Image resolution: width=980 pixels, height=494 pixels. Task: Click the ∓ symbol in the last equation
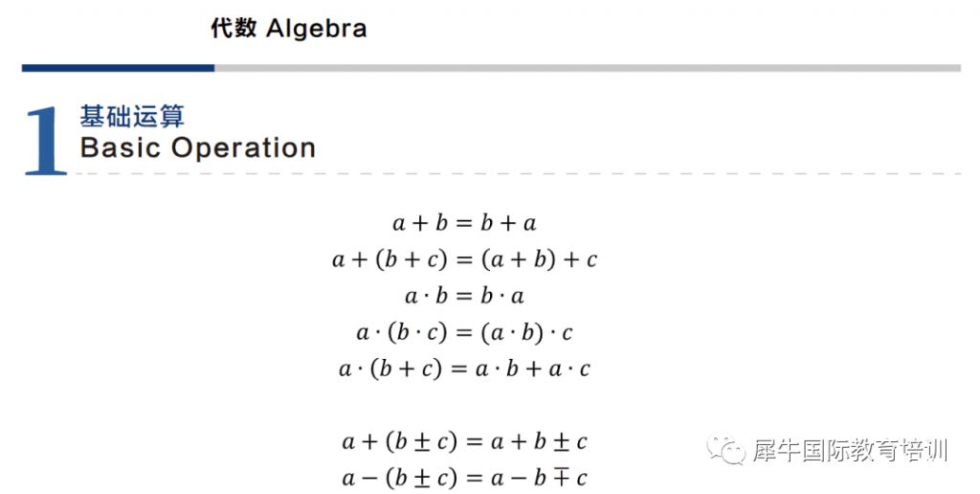coord(561,478)
